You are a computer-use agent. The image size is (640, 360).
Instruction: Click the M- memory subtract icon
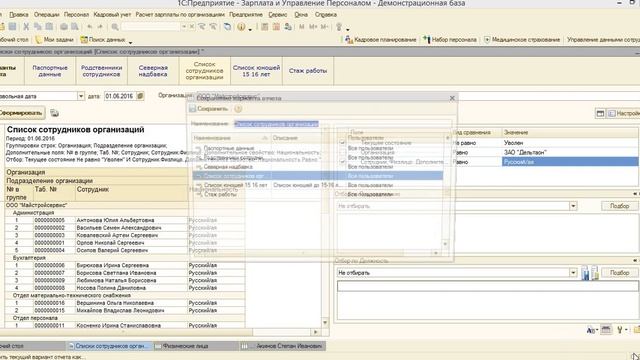click(x=324, y=27)
